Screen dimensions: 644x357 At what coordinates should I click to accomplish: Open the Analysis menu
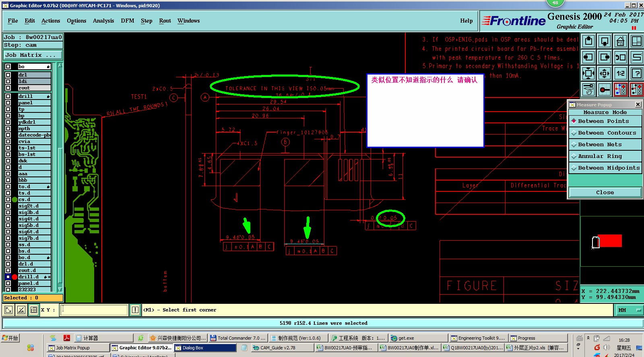103,21
